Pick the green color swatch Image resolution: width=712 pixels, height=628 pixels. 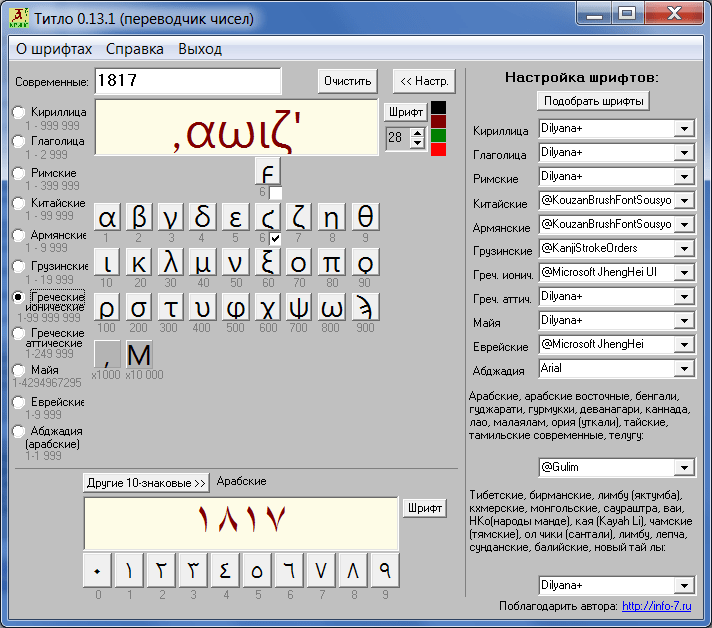(438, 135)
